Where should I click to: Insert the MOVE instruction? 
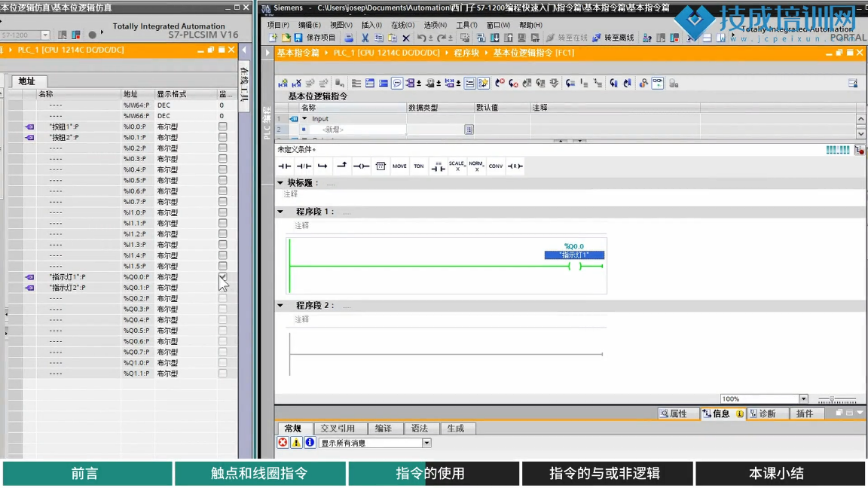tap(399, 166)
